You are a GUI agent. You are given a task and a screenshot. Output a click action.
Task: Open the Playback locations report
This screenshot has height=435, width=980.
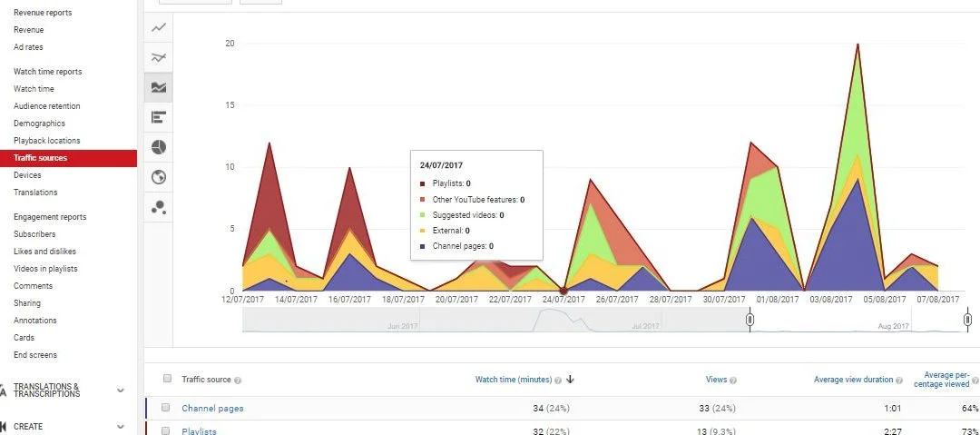(x=47, y=140)
